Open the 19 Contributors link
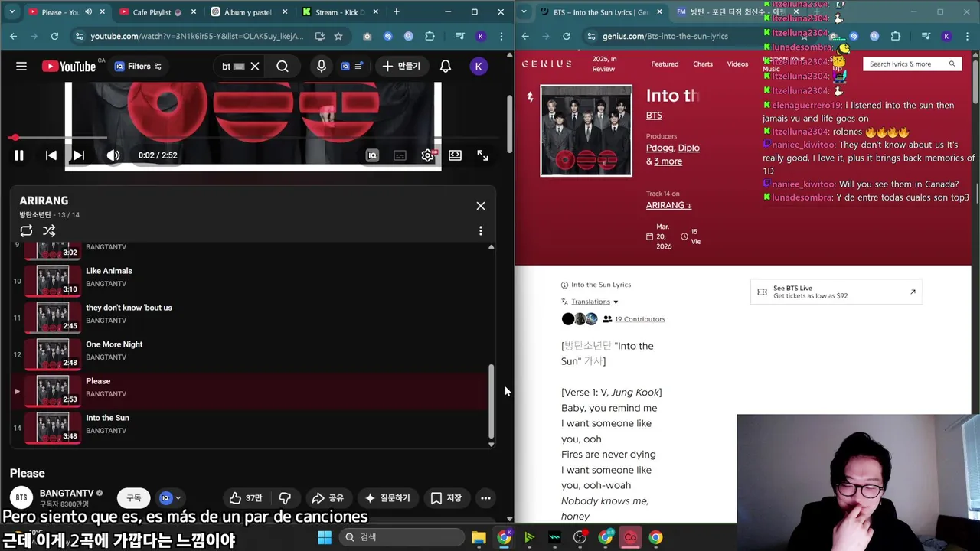This screenshot has height=551, width=980. pyautogui.click(x=639, y=319)
